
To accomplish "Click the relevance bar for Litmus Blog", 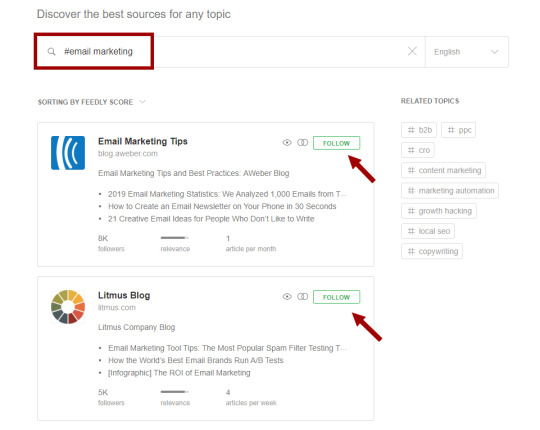I will click(175, 391).
